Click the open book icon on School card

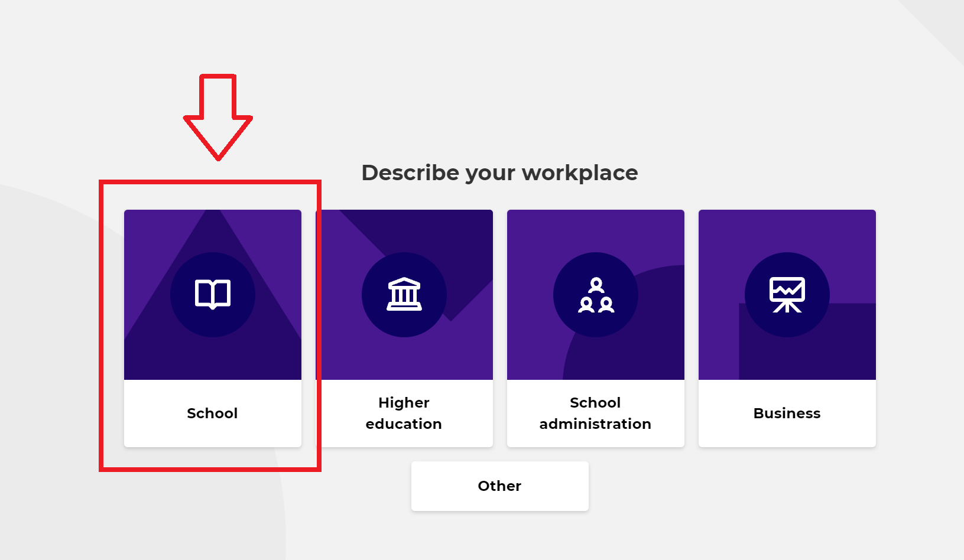point(213,294)
